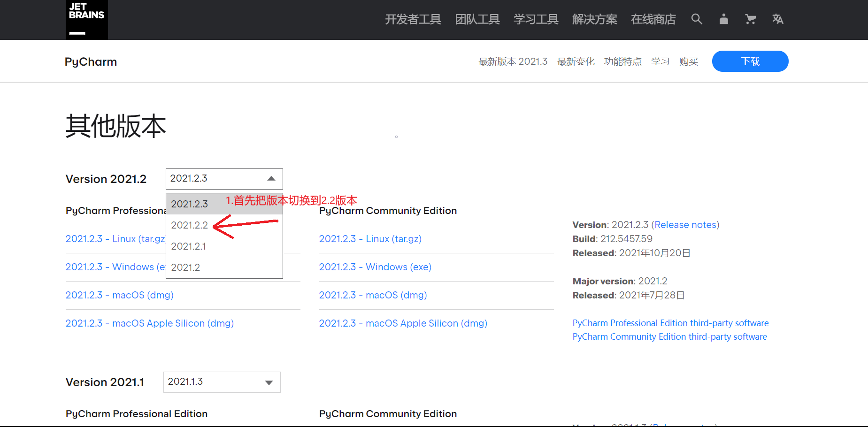Open the 购买 page link

pos(689,61)
